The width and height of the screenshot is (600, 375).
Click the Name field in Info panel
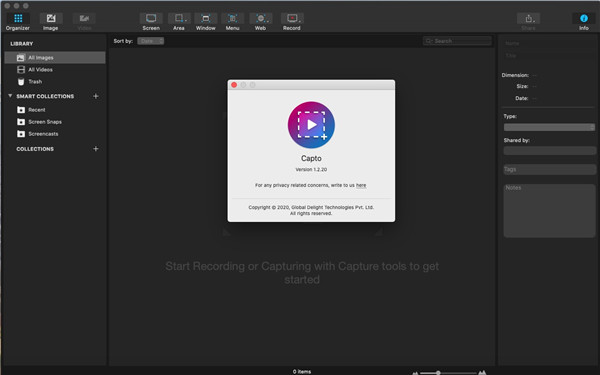click(x=548, y=43)
